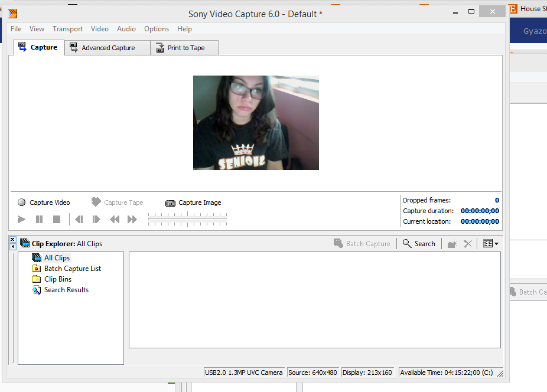Open the Help menu
This screenshot has width=547, height=392.
coord(184,29)
